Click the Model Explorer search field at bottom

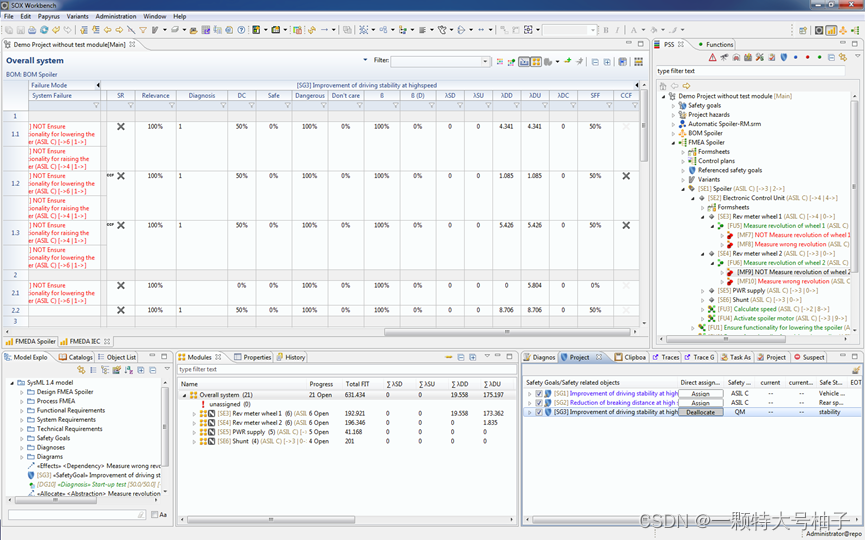click(77, 515)
